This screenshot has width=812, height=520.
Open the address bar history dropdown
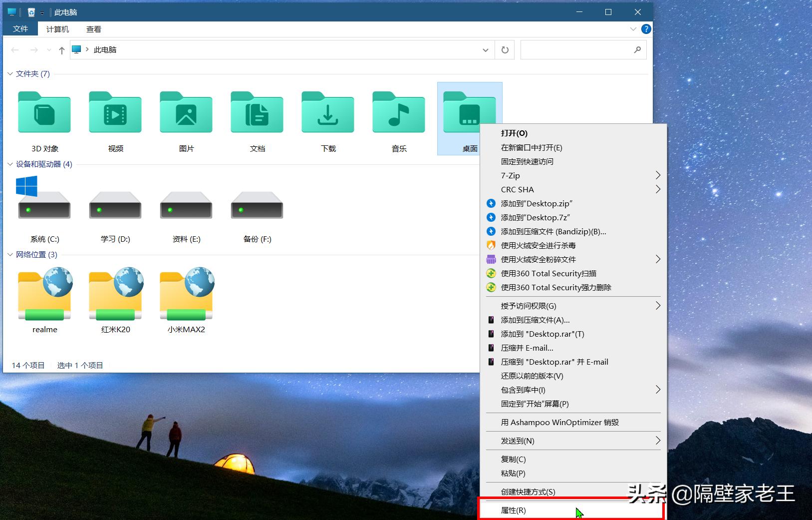[x=485, y=50]
